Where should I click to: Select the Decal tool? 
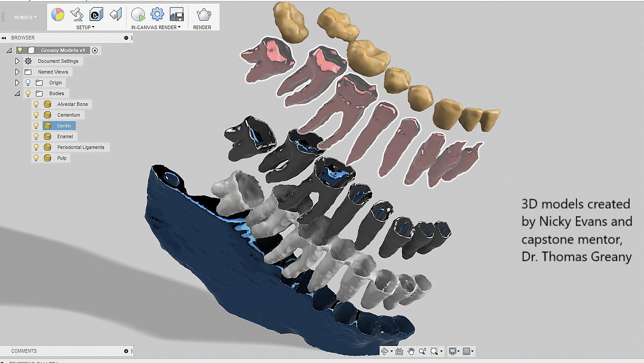pyautogui.click(x=96, y=14)
